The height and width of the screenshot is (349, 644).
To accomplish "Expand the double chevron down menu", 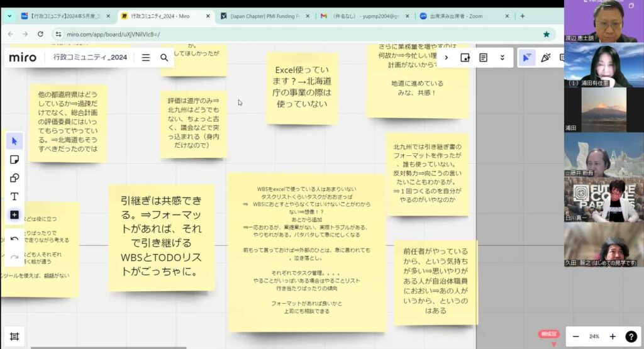I will pyautogui.click(x=502, y=58).
